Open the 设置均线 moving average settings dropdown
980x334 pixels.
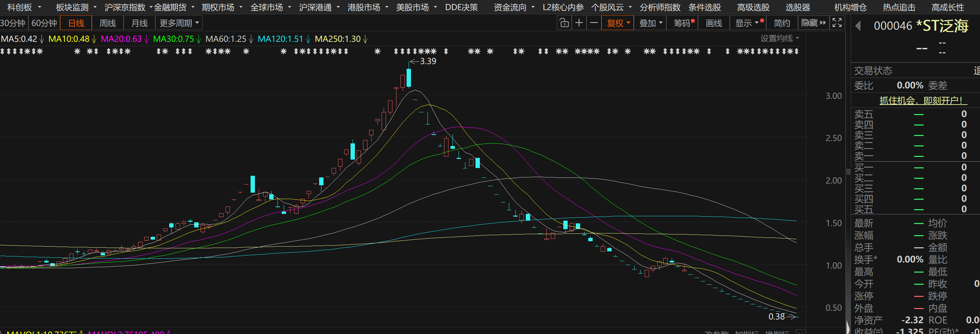(779, 38)
